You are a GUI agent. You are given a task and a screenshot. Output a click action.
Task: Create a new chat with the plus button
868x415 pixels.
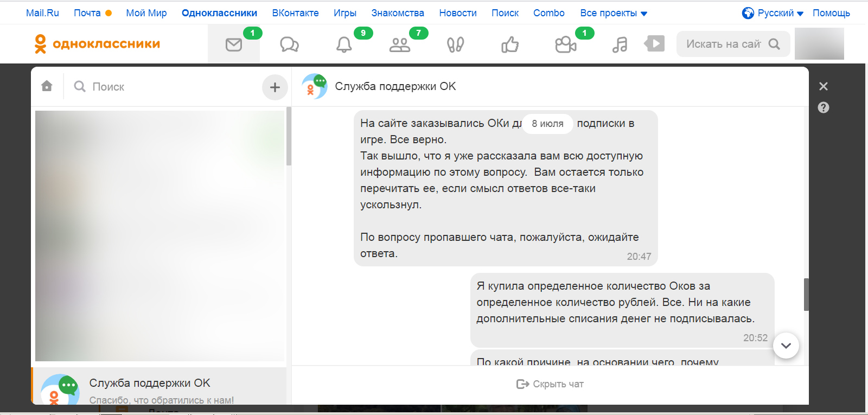coord(275,87)
